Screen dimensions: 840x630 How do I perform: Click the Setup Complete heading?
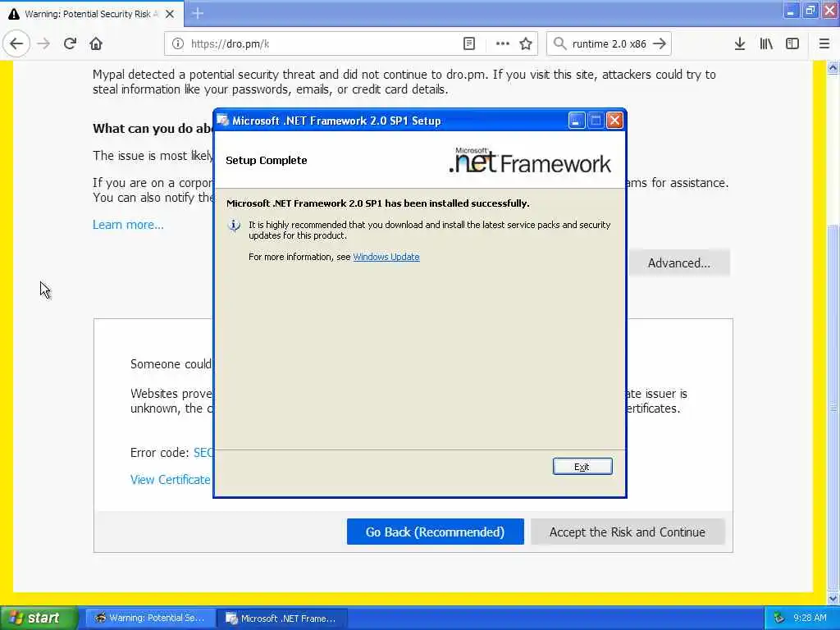pos(267,161)
